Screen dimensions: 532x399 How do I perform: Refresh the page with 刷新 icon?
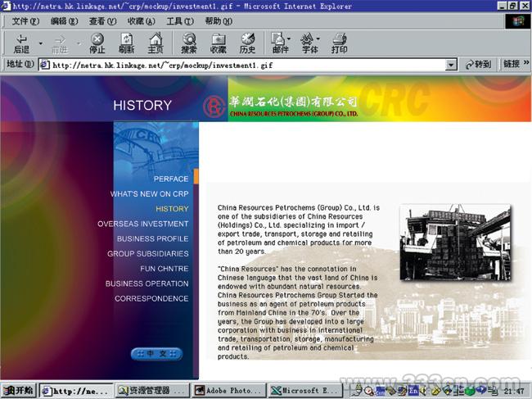click(x=126, y=43)
